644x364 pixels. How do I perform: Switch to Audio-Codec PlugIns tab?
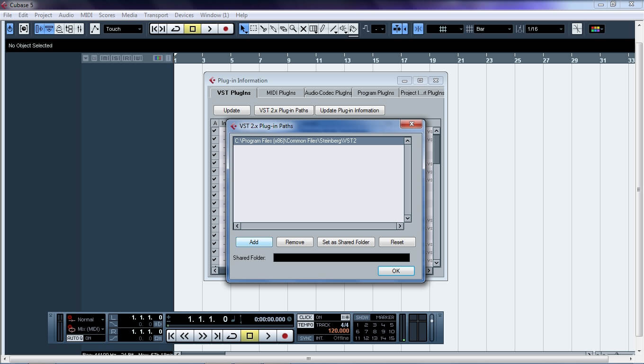point(328,93)
